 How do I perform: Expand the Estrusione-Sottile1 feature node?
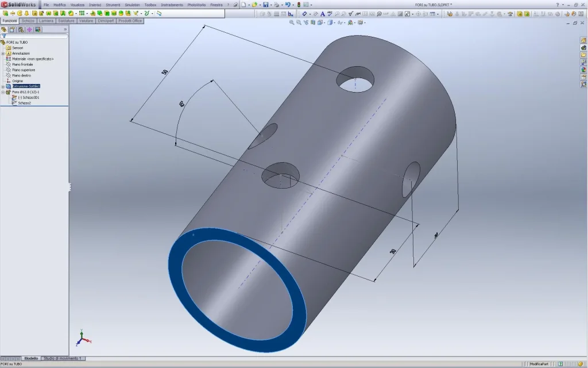pos(3,86)
